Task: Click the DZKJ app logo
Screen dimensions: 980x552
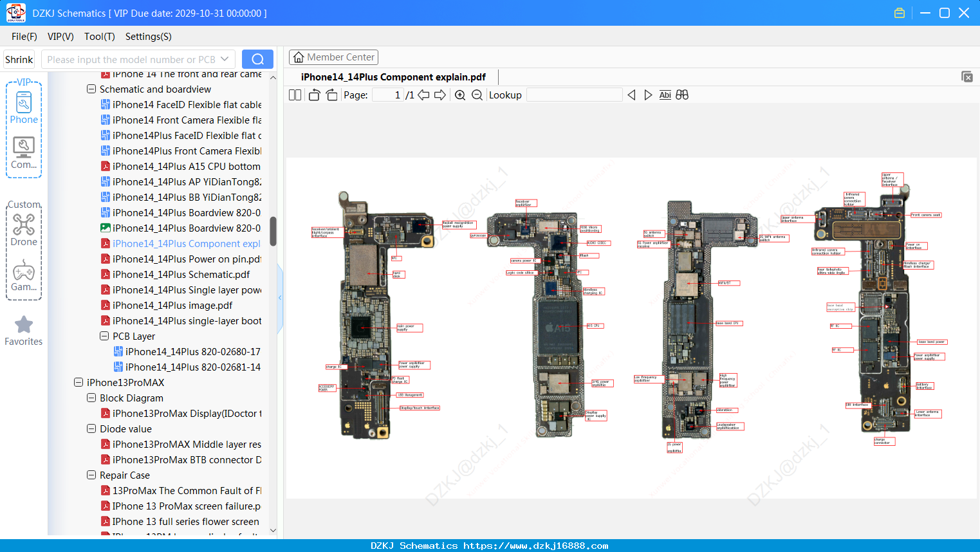Action: (x=15, y=13)
